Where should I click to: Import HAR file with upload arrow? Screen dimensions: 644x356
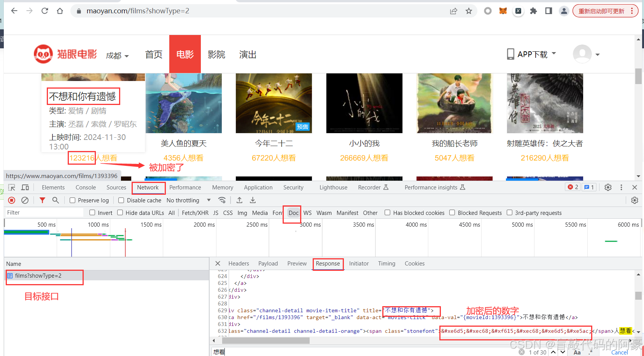coord(239,200)
